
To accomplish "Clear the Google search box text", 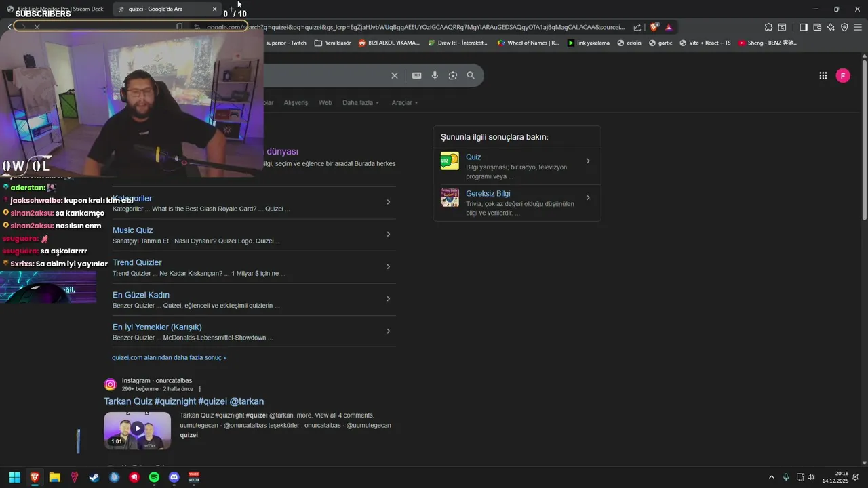I will pyautogui.click(x=394, y=75).
